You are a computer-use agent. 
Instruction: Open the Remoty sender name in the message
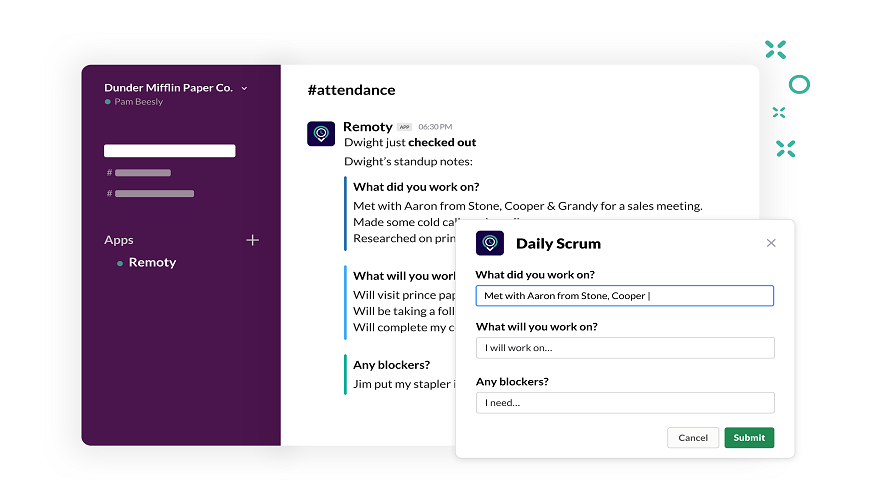(x=367, y=127)
